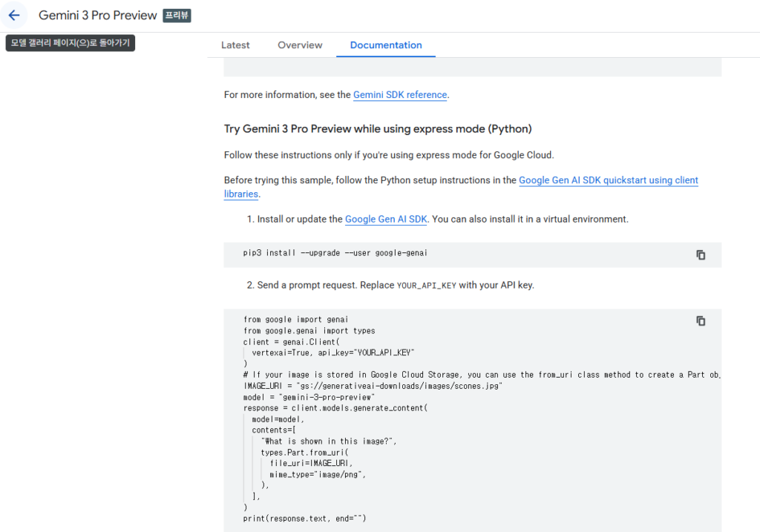Copy the Python sample code block
Viewport: 760px width, 532px height.
pos(700,321)
